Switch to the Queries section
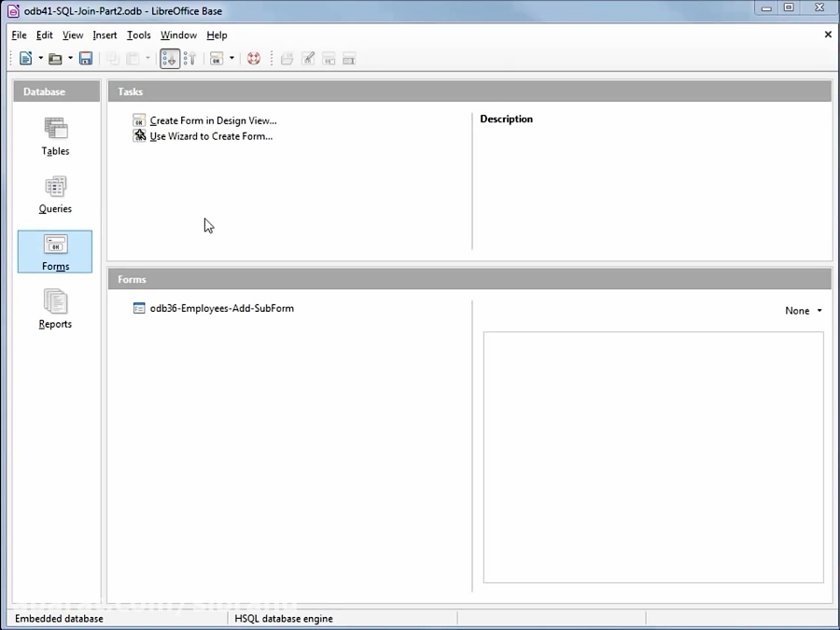 pos(54,193)
